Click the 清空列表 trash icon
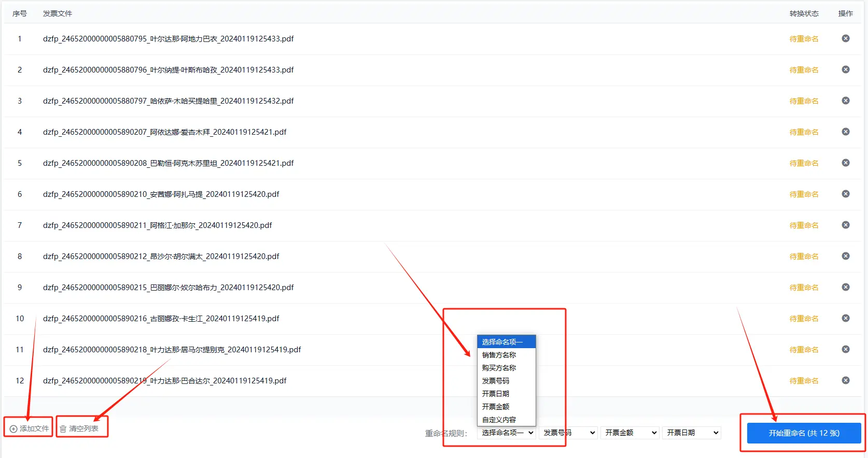 [x=63, y=429]
